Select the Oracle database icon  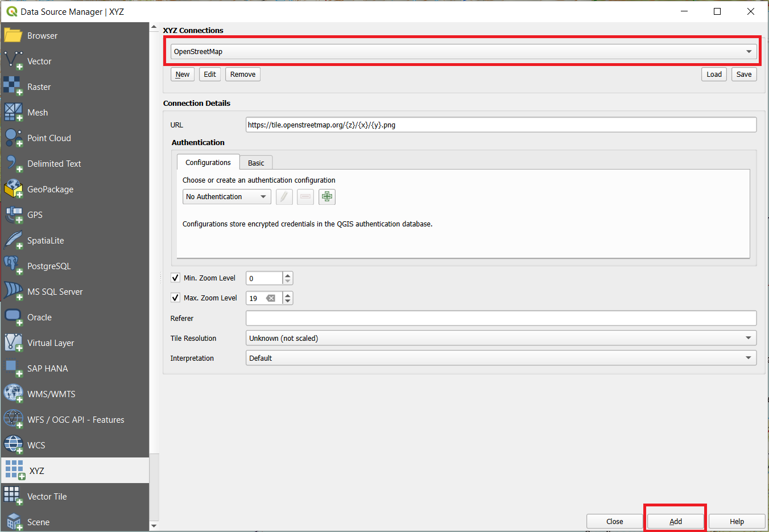[13, 317]
